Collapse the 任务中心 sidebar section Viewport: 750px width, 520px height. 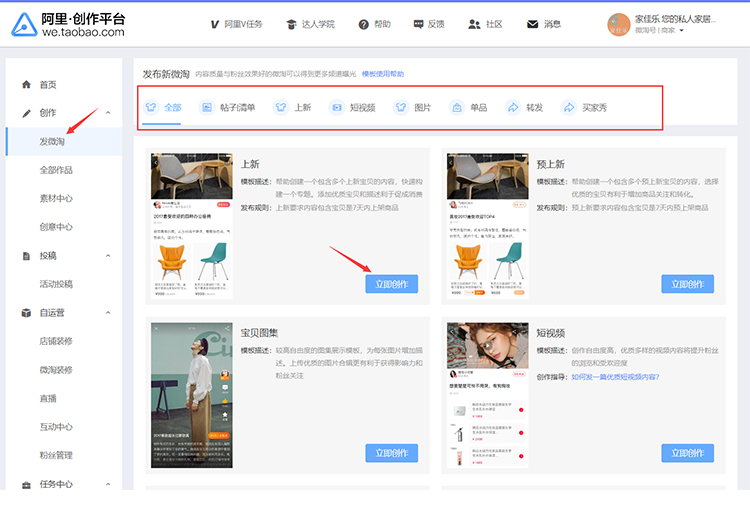click(x=108, y=484)
